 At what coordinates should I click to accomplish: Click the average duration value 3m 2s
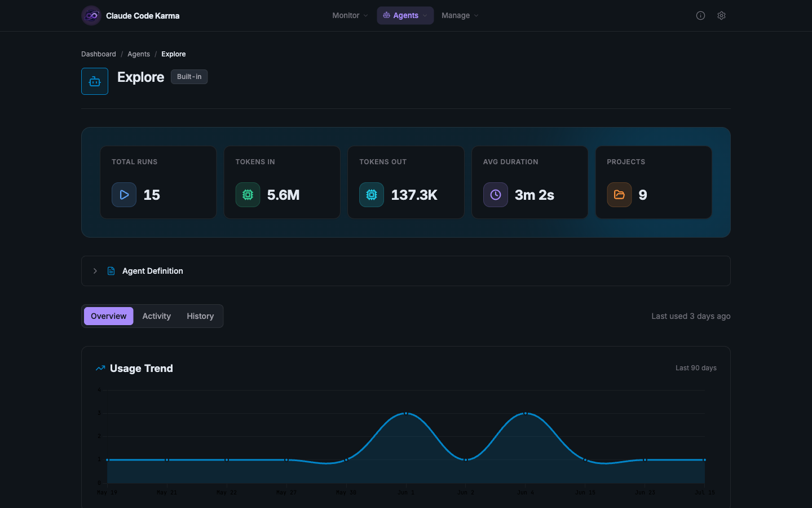pos(535,195)
